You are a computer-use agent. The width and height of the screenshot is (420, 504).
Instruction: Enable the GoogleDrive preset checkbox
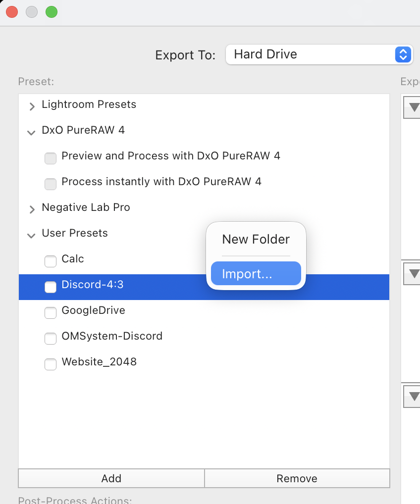tap(51, 312)
